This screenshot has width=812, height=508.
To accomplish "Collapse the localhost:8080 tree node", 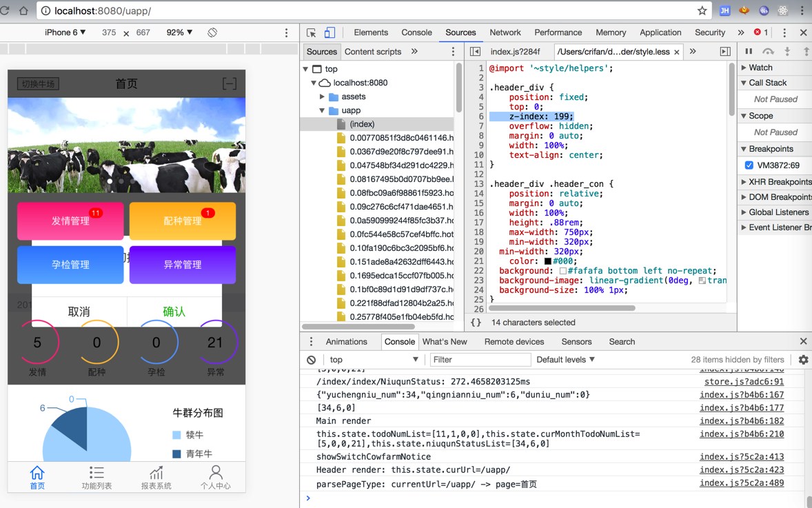I will (314, 83).
